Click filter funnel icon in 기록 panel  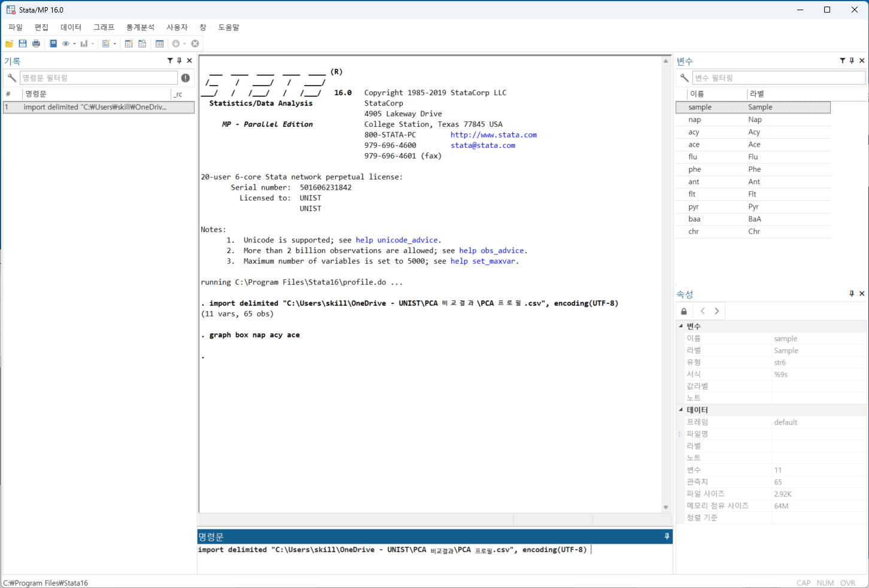point(170,60)
